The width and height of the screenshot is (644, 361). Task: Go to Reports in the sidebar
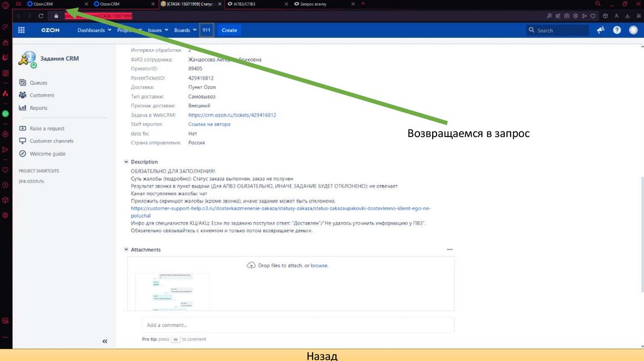(38, 108)
